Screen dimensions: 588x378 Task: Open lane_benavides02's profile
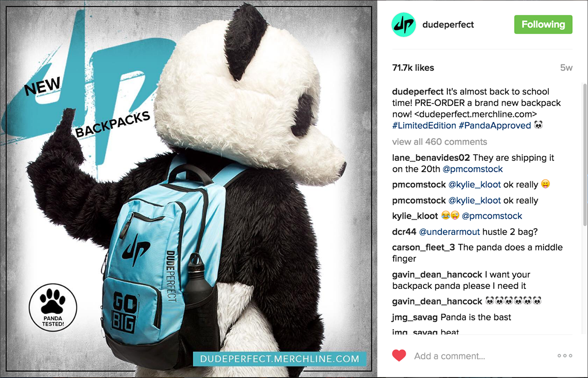pos(431,158)
